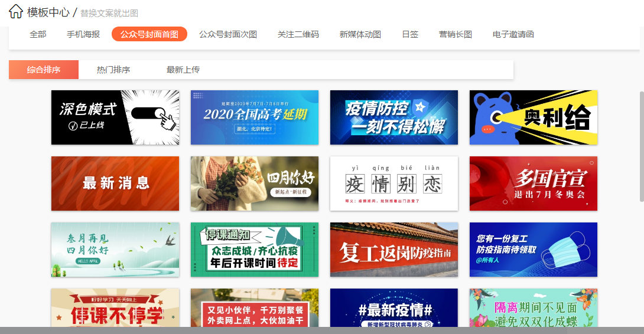Sort templates by 最新上传

[183, 70]
